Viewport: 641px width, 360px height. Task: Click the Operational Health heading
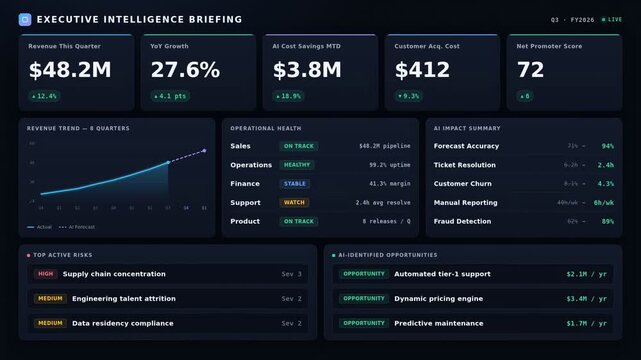pyautogui.click(x=266, y=128)
